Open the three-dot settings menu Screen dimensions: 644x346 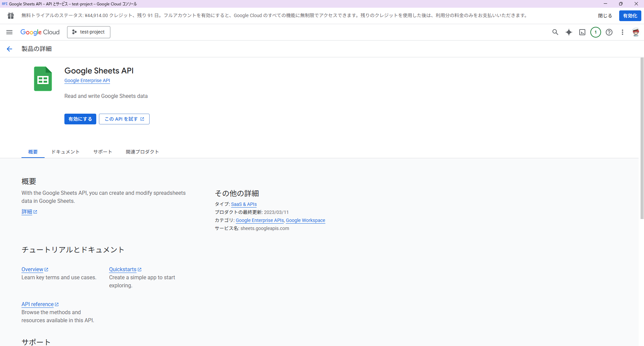(x=623, y=32)
